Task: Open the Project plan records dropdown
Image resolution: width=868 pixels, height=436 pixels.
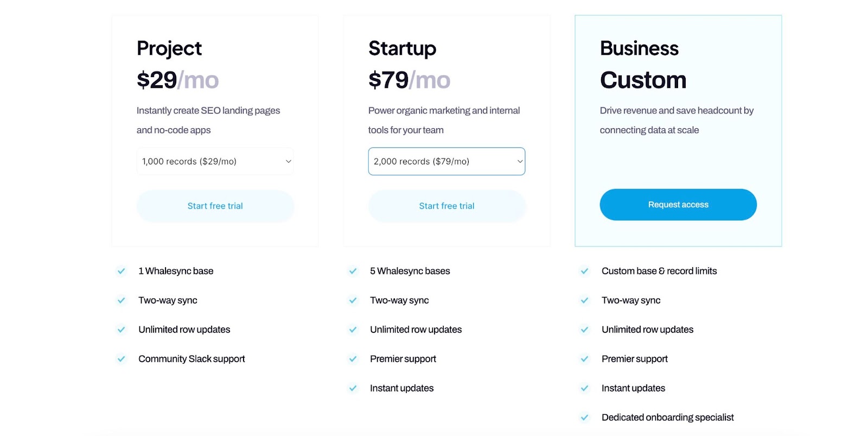Action: pos(215,161)
